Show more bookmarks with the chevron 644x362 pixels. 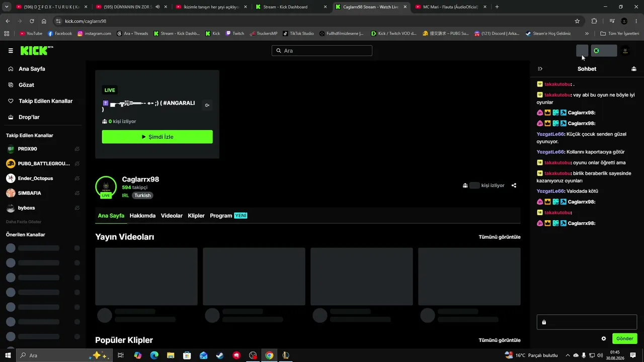[x=587, y=34]
